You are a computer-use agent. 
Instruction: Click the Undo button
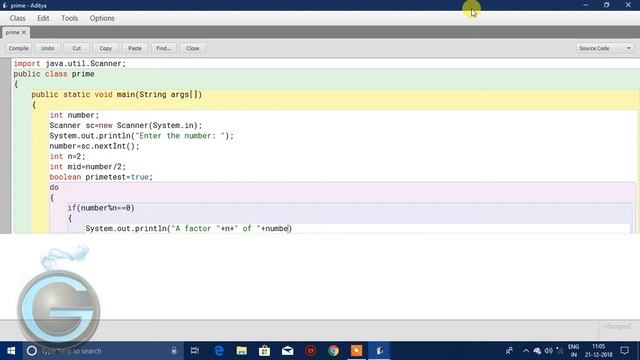(x=47, y=48)
